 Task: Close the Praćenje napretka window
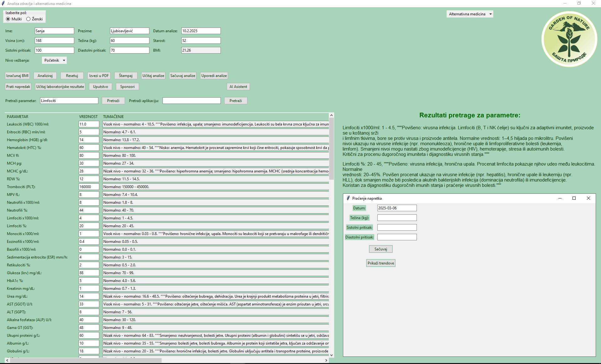coord(588,198)
